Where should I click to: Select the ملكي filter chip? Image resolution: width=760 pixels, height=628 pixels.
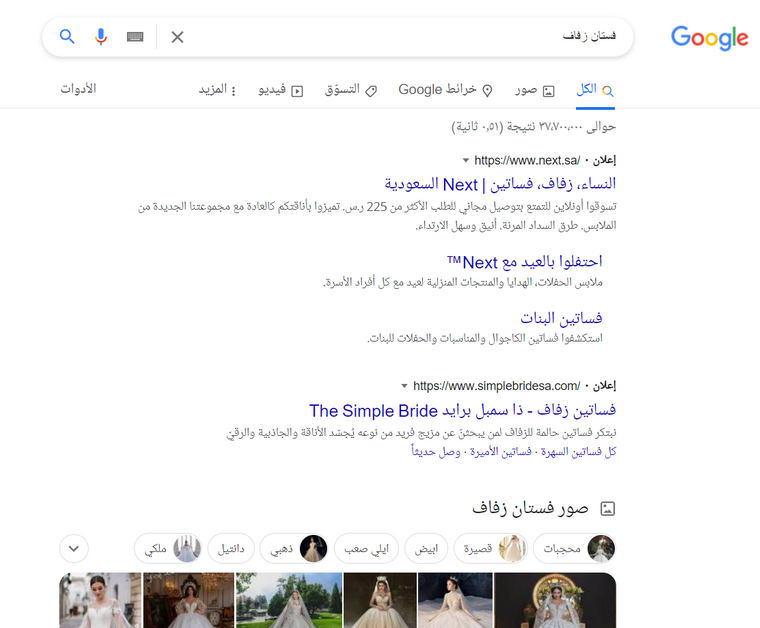168,549
